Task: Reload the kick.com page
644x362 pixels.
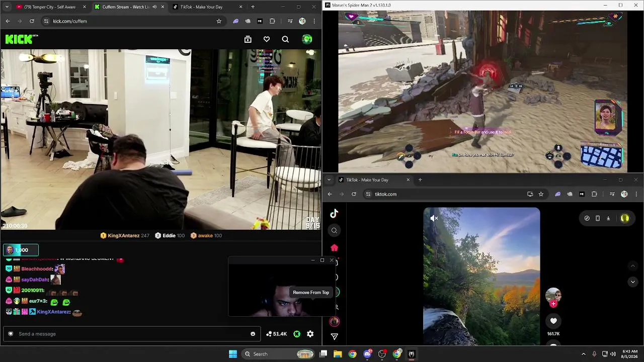Action: [x=32, y=21]
